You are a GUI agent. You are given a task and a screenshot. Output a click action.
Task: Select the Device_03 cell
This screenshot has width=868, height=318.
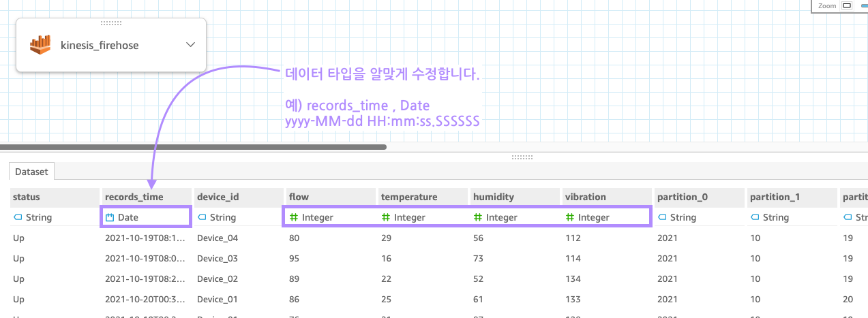(x=217, y=258)
